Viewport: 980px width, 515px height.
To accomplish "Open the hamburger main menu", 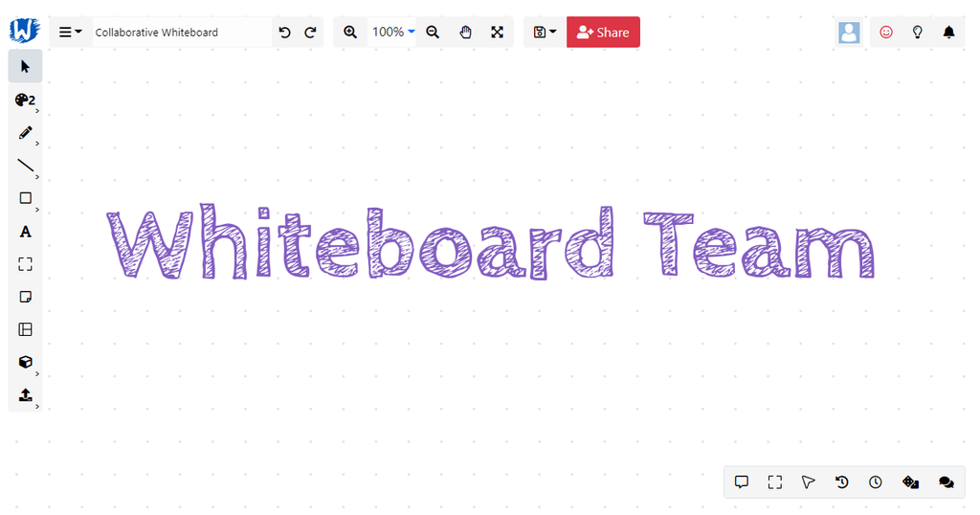I will pos(70,32).
